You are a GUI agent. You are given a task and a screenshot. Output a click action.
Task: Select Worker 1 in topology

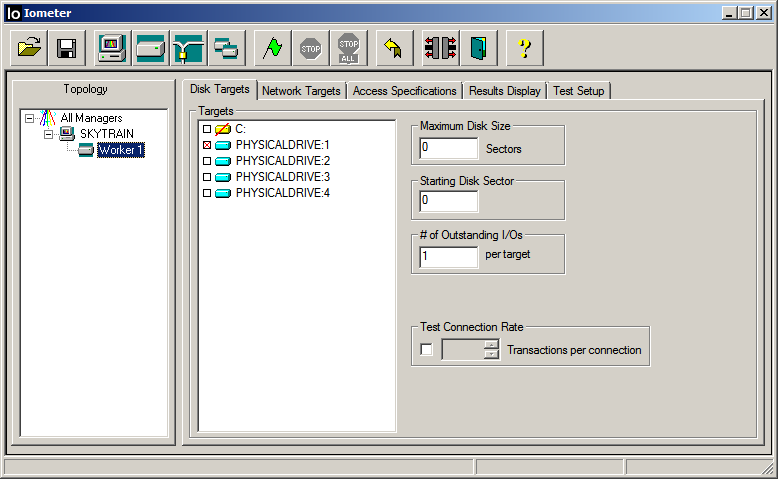[x=121, y=150]
